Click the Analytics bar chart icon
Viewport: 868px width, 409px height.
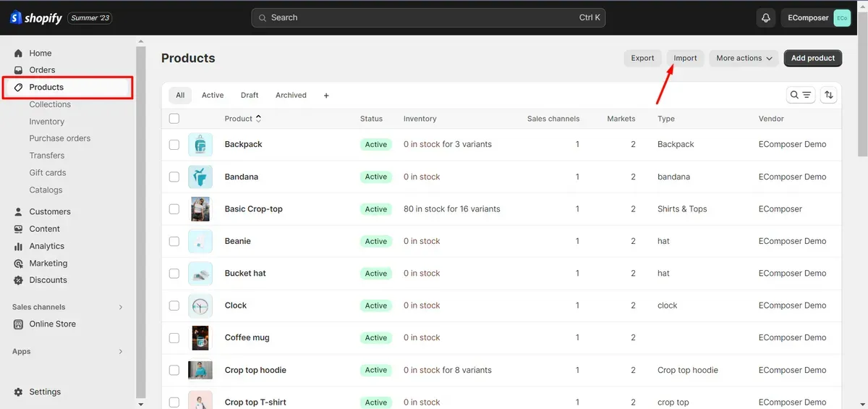19,247
